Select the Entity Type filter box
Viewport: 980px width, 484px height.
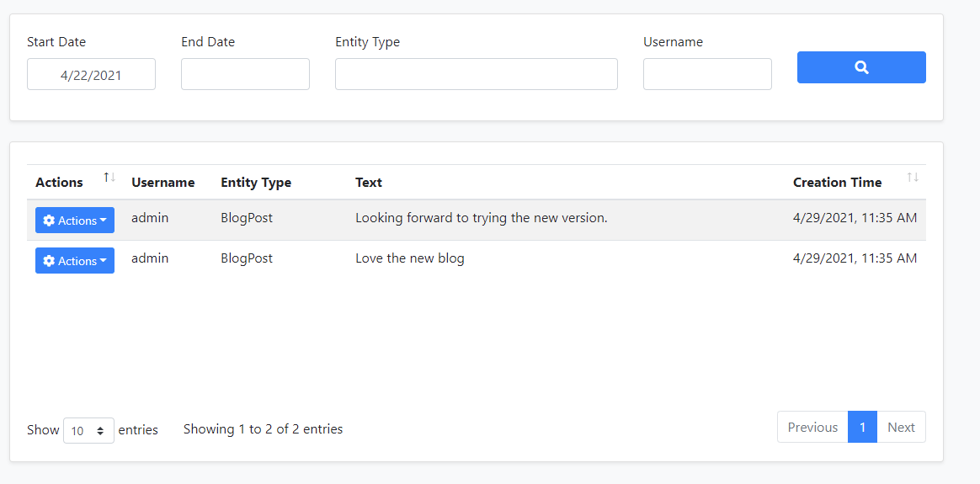[476, 74]
